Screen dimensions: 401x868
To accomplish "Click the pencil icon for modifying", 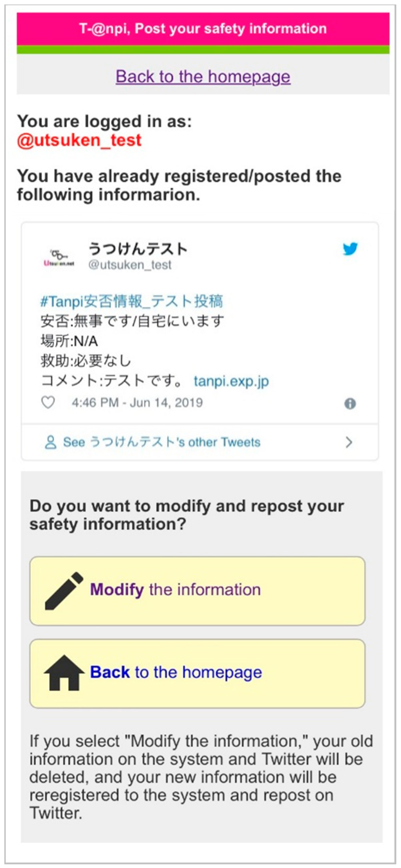I will pos(64,590).
